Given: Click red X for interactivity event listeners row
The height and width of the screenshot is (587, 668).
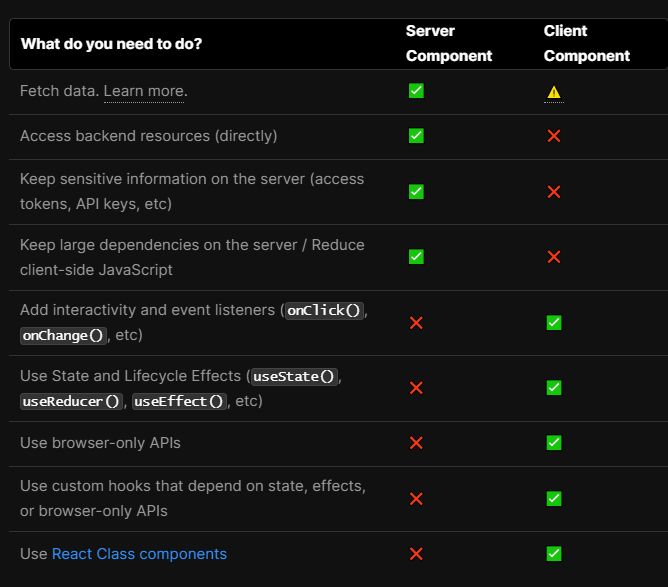Looking at the screenshot, I should tap(416, 323).
